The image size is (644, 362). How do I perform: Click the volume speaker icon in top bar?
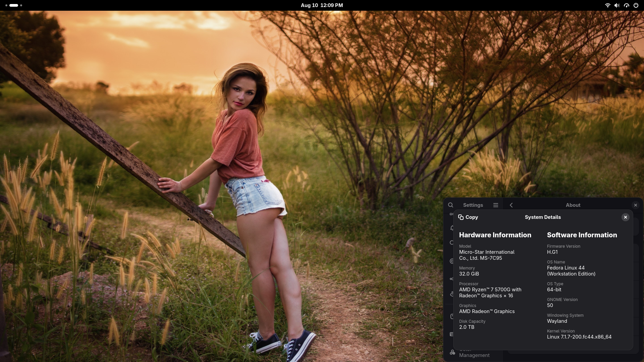(x=617, y=5)
